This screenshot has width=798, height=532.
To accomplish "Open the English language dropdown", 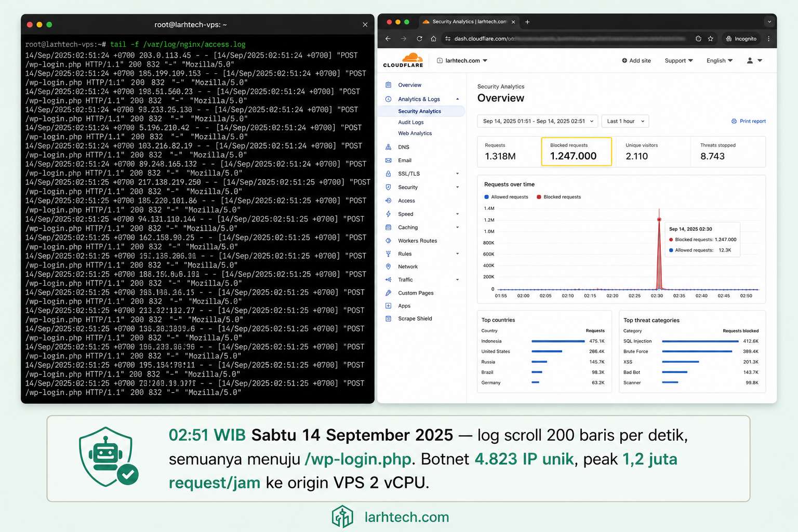I will (720, 60).
